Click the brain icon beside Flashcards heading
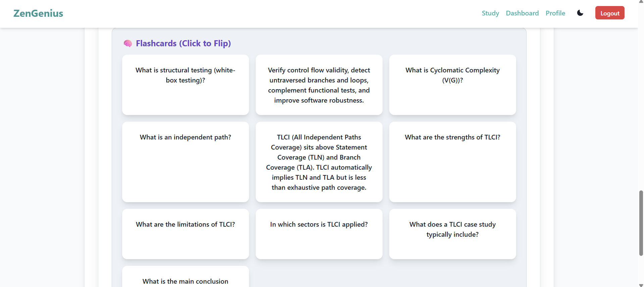Screen dimensions: 644x287 128,44
